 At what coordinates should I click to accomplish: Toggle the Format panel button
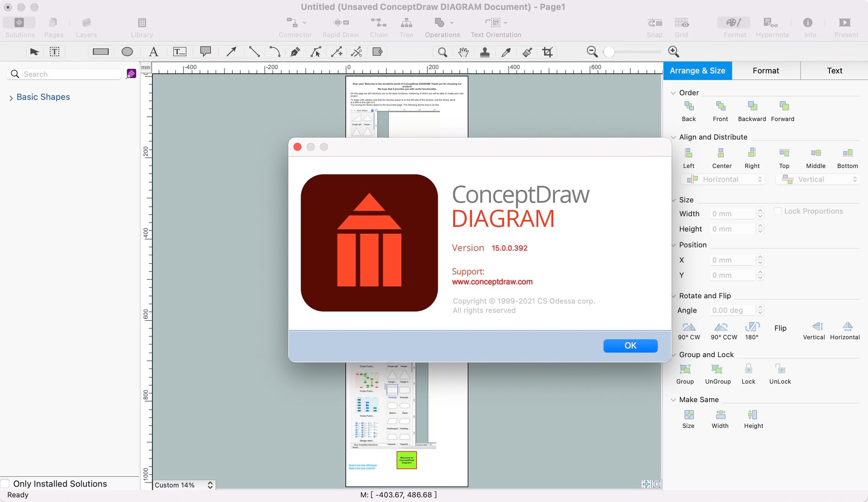click(x=734, y=27)
